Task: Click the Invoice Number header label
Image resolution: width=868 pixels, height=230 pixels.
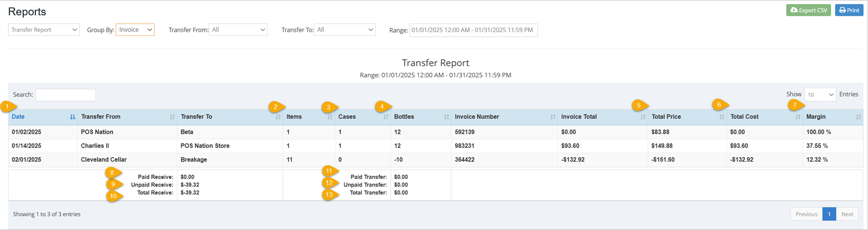Action: (477, 117)
